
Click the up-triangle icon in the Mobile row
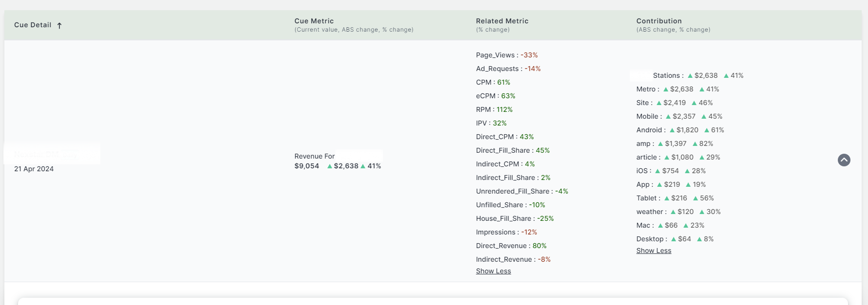(668, 117)
